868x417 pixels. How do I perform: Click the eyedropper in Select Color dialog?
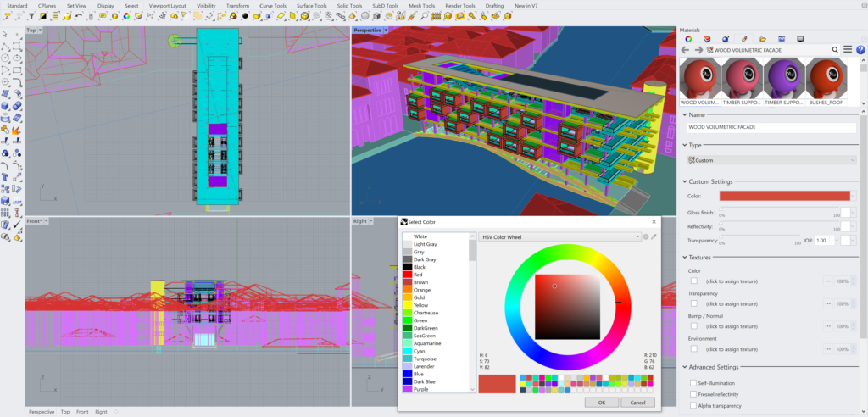tap(654, 237)
